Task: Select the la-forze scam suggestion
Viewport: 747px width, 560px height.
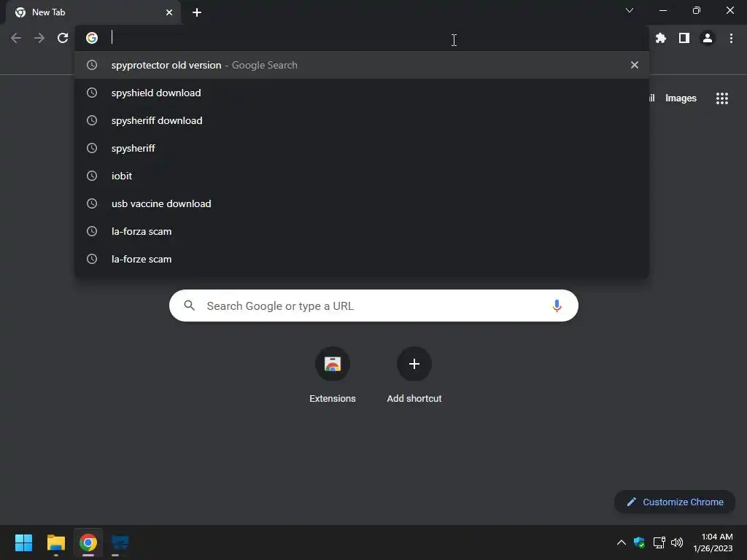Action: 362,259
